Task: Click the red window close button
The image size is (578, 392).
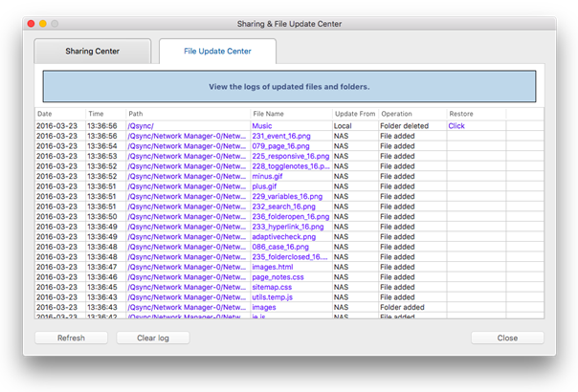Action: 31,24
